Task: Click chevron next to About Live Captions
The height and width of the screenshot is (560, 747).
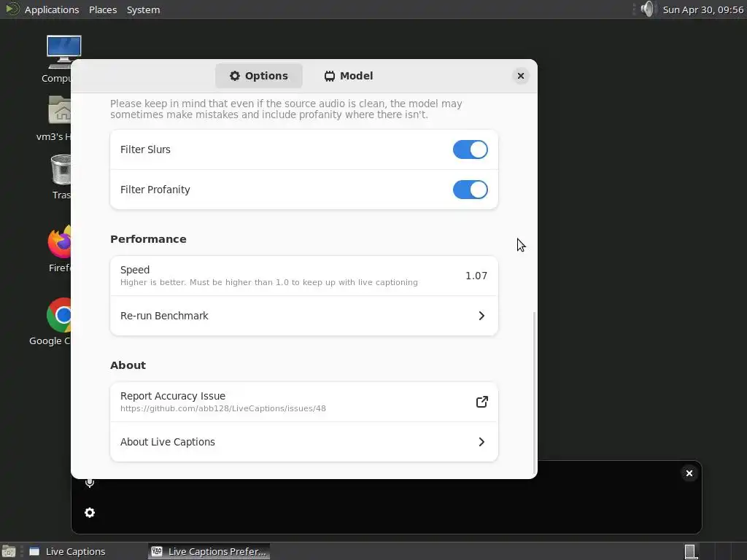Action: click(x=481, y=442)
